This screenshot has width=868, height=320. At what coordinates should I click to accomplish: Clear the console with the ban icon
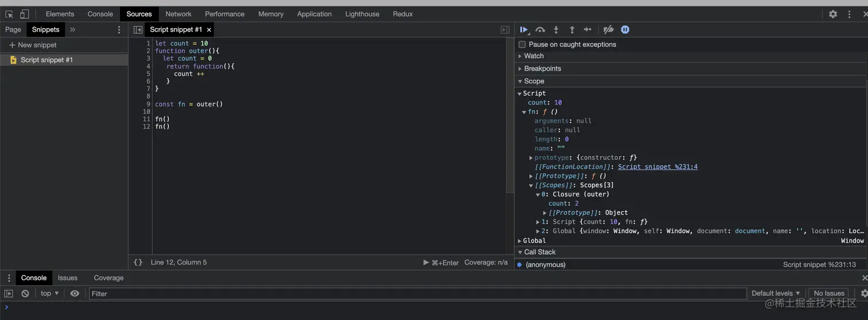(25, 294)
